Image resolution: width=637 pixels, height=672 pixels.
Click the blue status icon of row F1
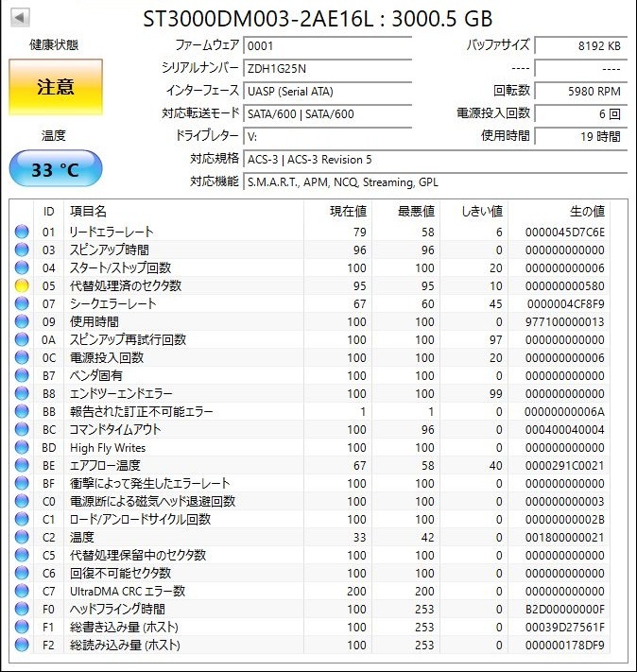click(x=22, y=627)
